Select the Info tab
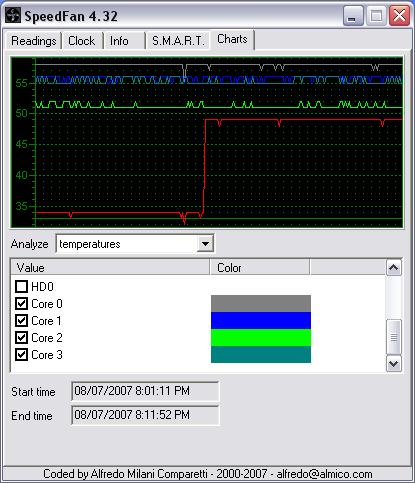 (119, 41)
